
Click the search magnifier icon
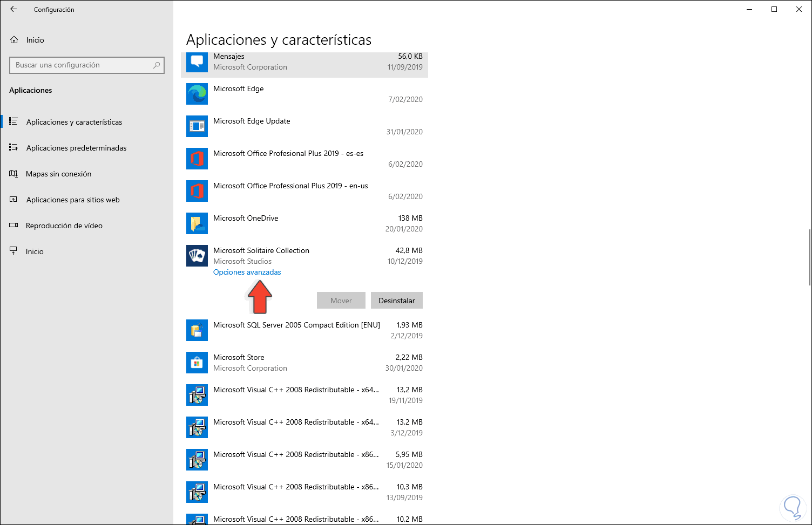coord(157,65)
